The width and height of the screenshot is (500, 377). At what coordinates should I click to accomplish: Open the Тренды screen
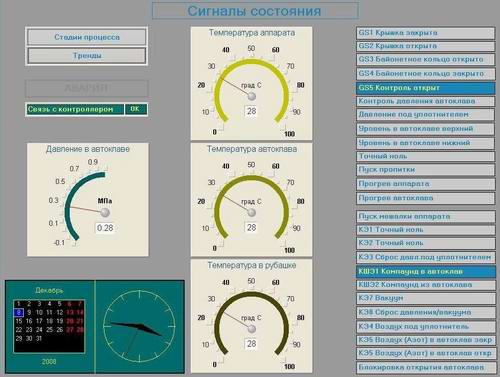87,55
